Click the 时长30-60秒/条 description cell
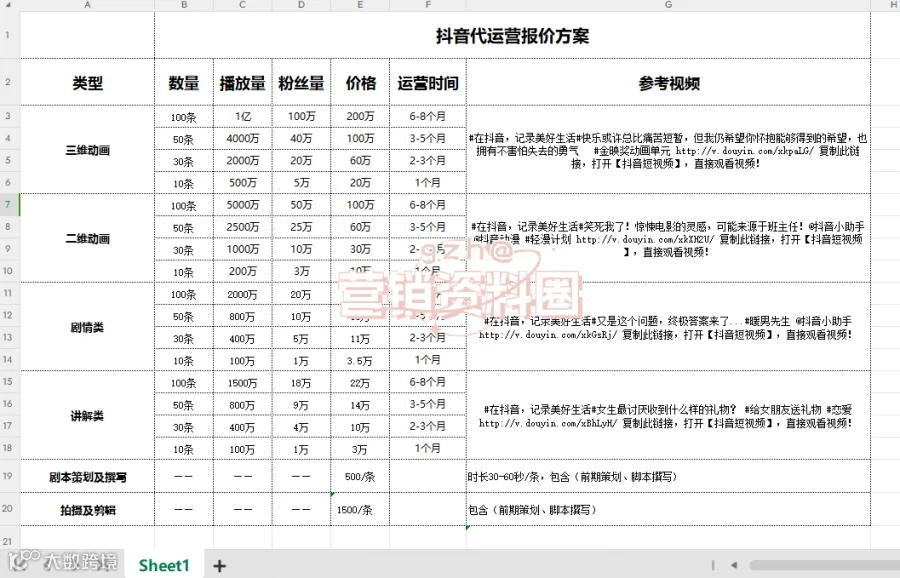Screen dimensions: 900x578 pos(668,476)
